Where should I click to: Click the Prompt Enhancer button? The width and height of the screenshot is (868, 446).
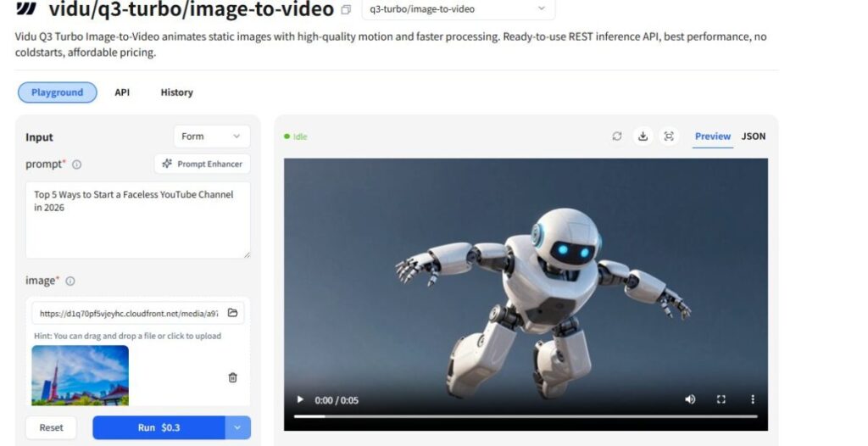(202, 164)
